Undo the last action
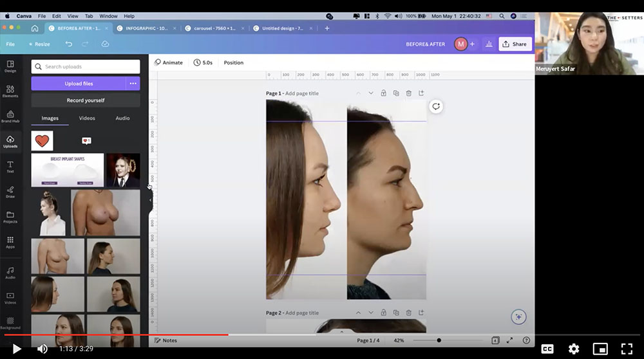Image resolution: width=644 pixels, height=359 pixels. tap(69, 44)
